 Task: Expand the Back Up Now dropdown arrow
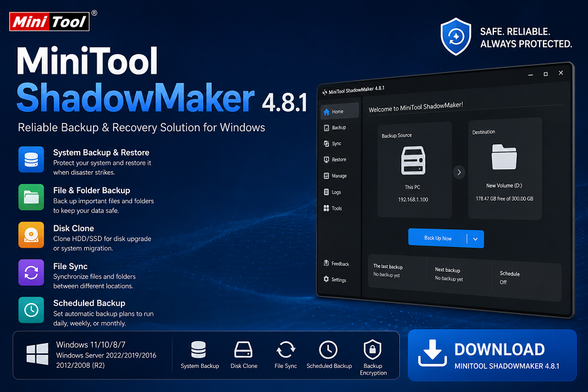(476, 239)
